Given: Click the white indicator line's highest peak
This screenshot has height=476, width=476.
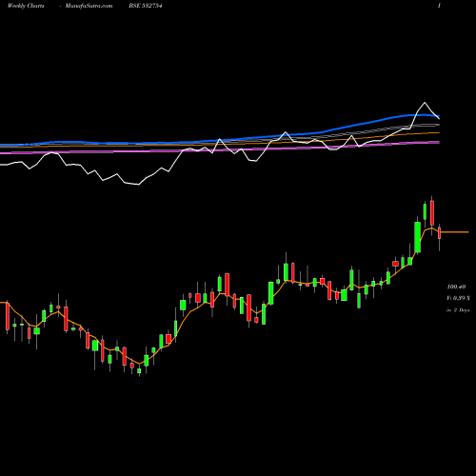Looking at the screenshot, I should tap(425, 103).
